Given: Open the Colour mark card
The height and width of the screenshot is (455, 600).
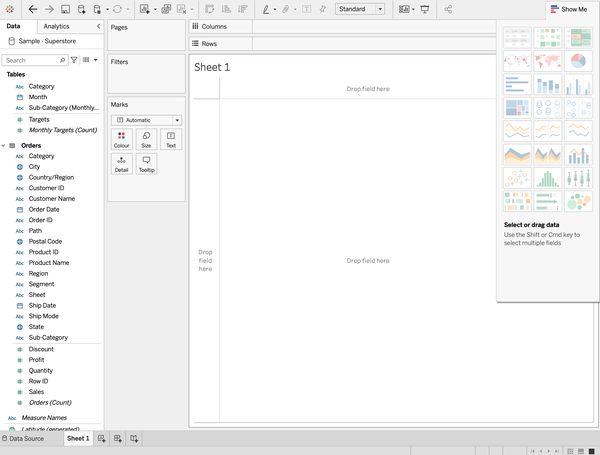Looking at the screenshot, I should click(121, 139).
